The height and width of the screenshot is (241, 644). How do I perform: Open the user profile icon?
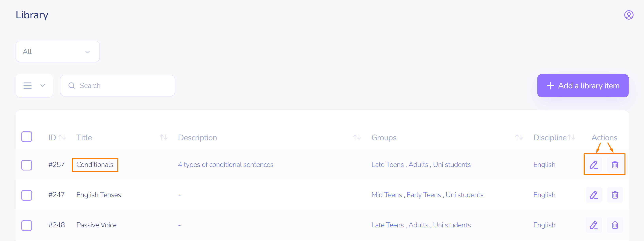coord(628,15)
